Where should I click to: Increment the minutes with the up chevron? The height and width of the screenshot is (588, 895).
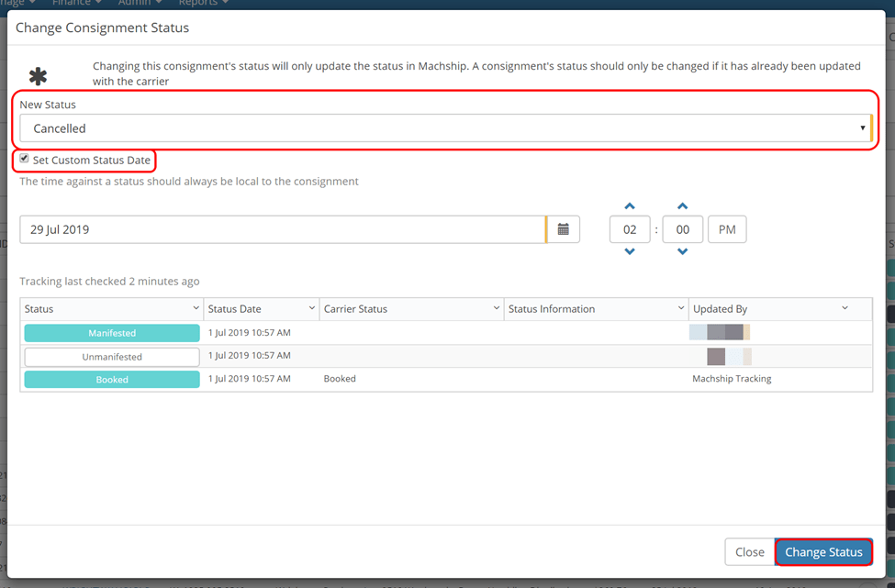pos(682,205)
